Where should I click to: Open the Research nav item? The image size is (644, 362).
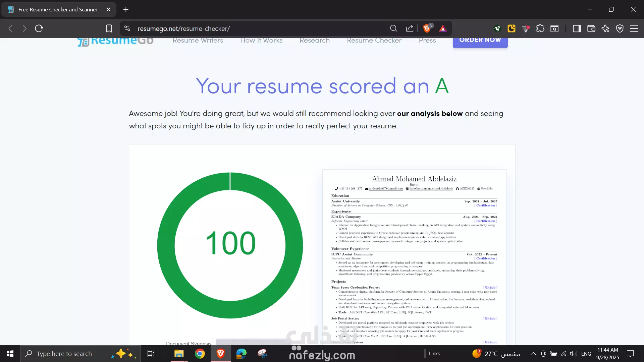coord(315,40)
